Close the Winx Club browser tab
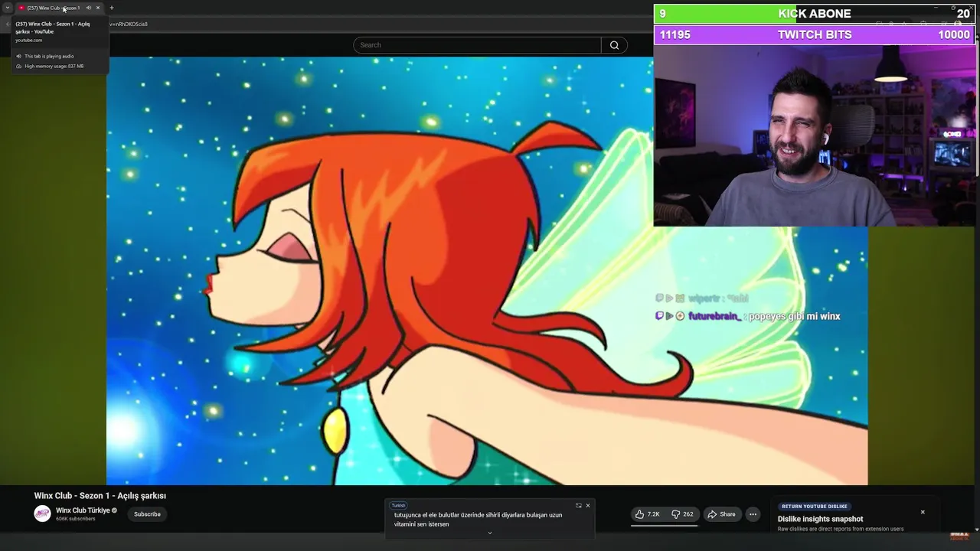The image size is (980, 551). (98, 8)
